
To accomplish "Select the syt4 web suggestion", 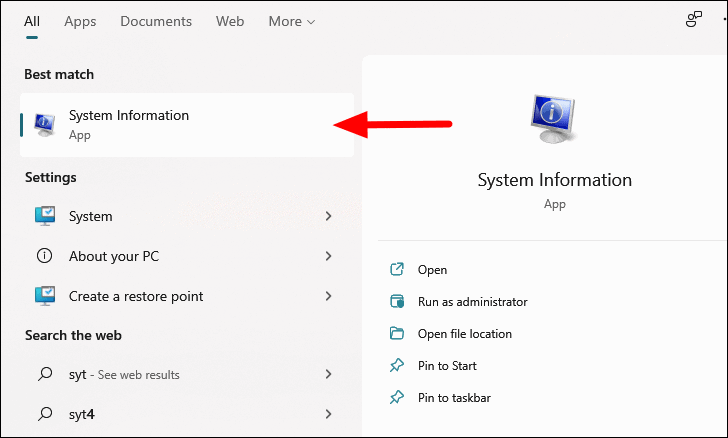I will (x=187, y=414).
